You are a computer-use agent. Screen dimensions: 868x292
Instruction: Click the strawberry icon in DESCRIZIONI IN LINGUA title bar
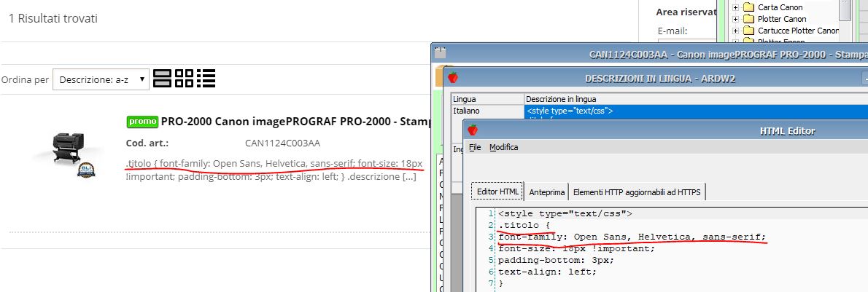click(453, 78)
